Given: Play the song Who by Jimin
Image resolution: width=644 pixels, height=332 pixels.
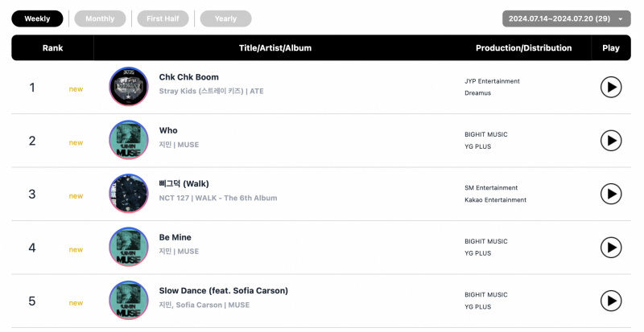Looking at the screenshot, I should tap(611, 141).
